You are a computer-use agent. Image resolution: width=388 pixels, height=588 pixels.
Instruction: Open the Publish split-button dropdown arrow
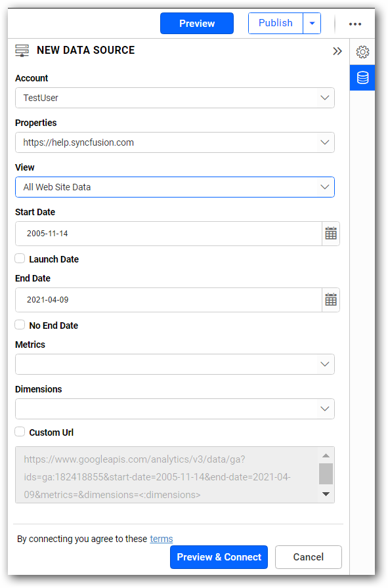click(312, 22)
